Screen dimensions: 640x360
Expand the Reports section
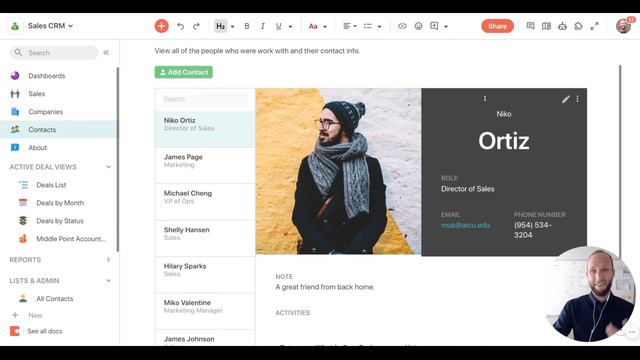(109, 260)
